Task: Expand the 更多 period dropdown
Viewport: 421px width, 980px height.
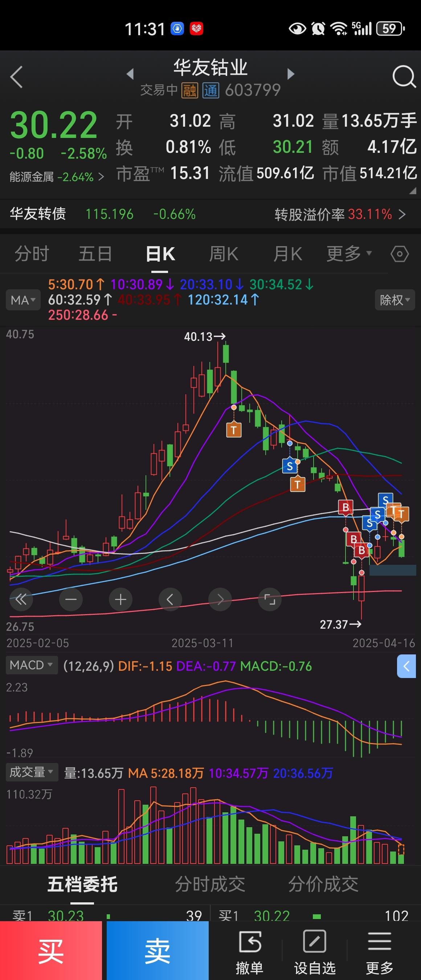Action: point(349,254)
